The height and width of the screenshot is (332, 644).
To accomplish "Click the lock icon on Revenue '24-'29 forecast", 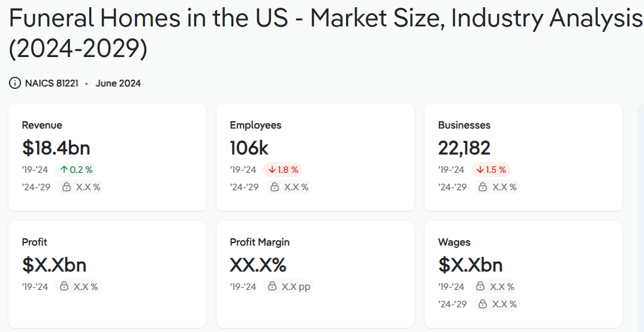I will pyautogui.click(x=67, y=187).
